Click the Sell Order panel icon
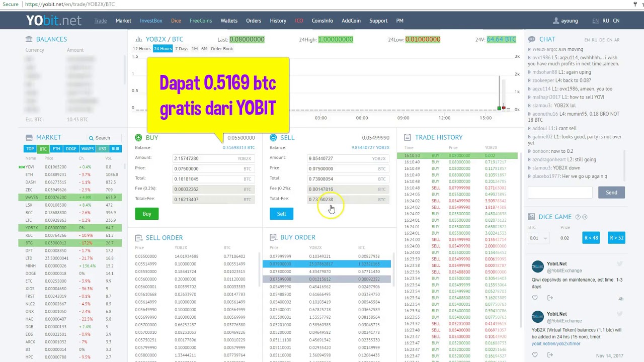644x362 pixels. pos(138,237)
